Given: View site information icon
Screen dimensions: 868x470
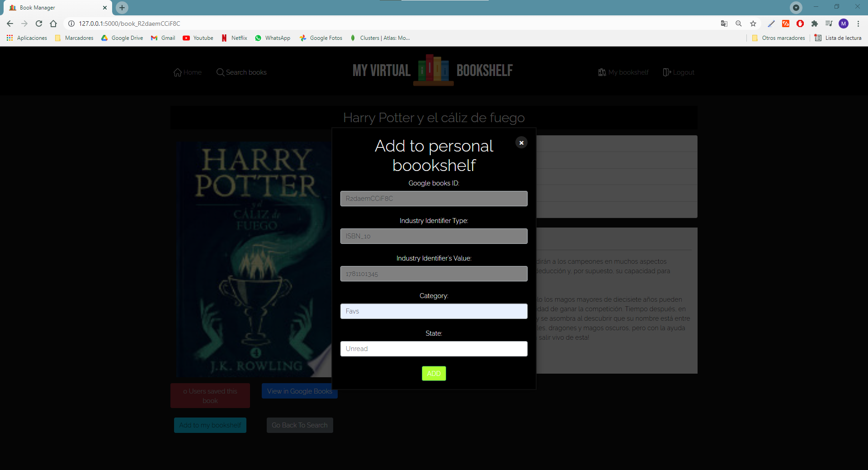Looking at the screenshot, I should 71,24.
